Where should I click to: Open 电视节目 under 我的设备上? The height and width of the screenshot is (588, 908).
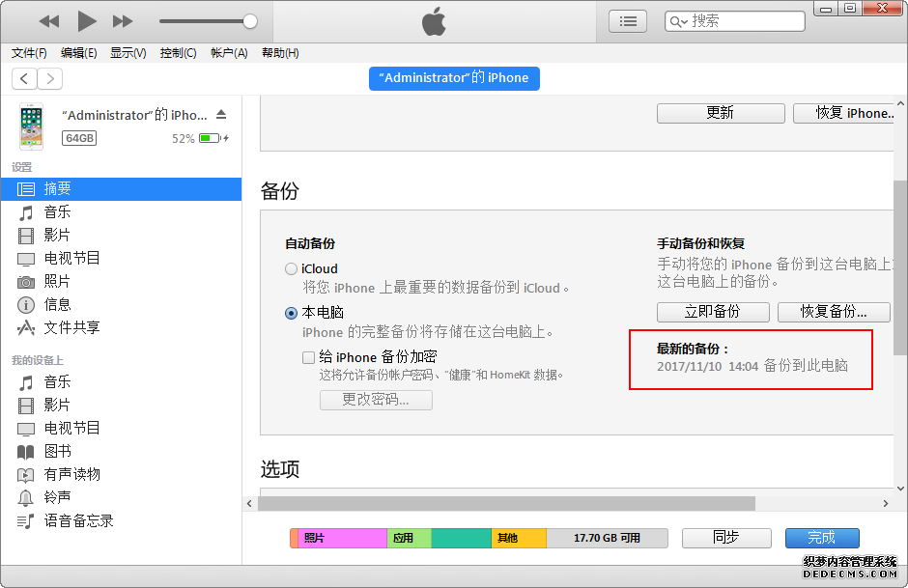pyautogui.click(x=121, y=429)
